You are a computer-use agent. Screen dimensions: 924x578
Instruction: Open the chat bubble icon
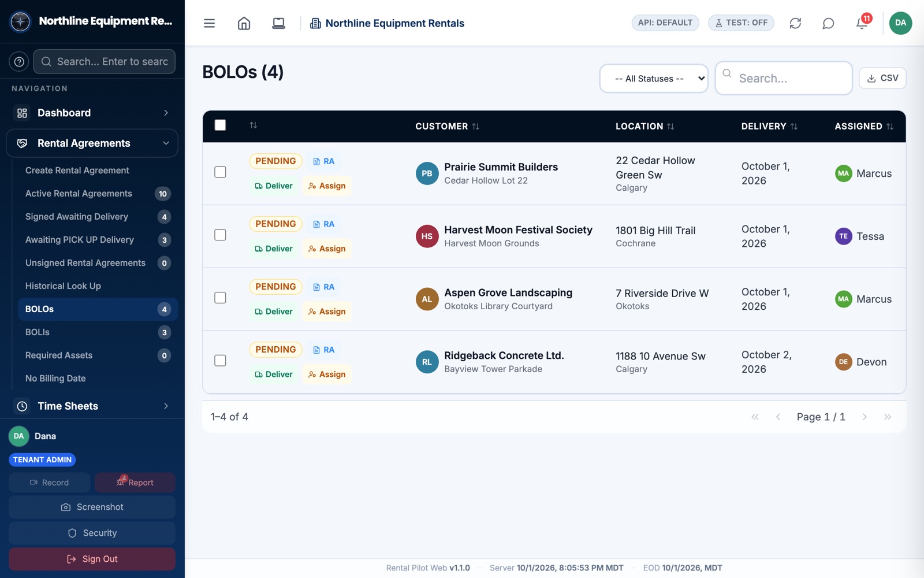828,23
